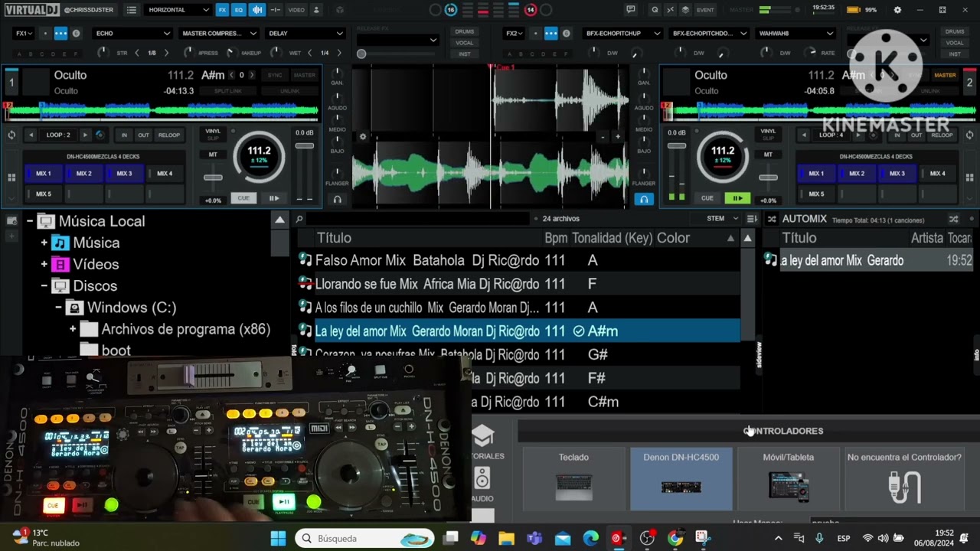The image size is (980, 551).
Task: Click deck 2 CUE button
Action: pyautogui.click(x=707, y=198)
